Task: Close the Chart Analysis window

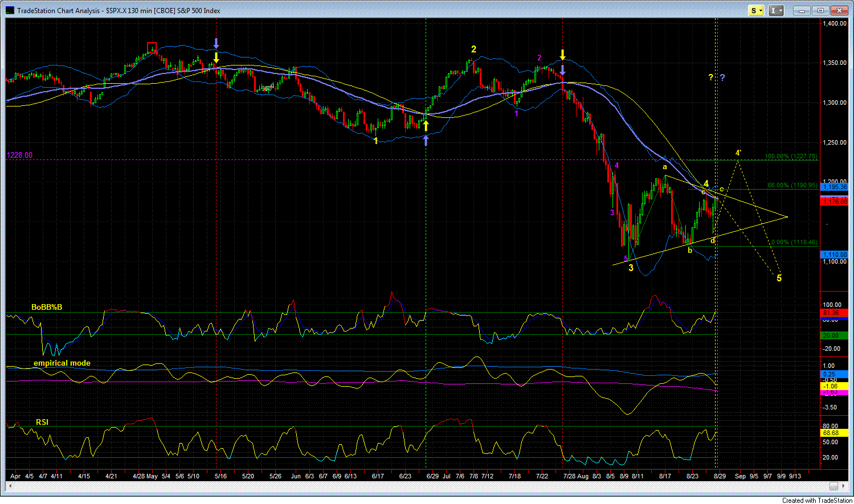Action: [839, 10]
